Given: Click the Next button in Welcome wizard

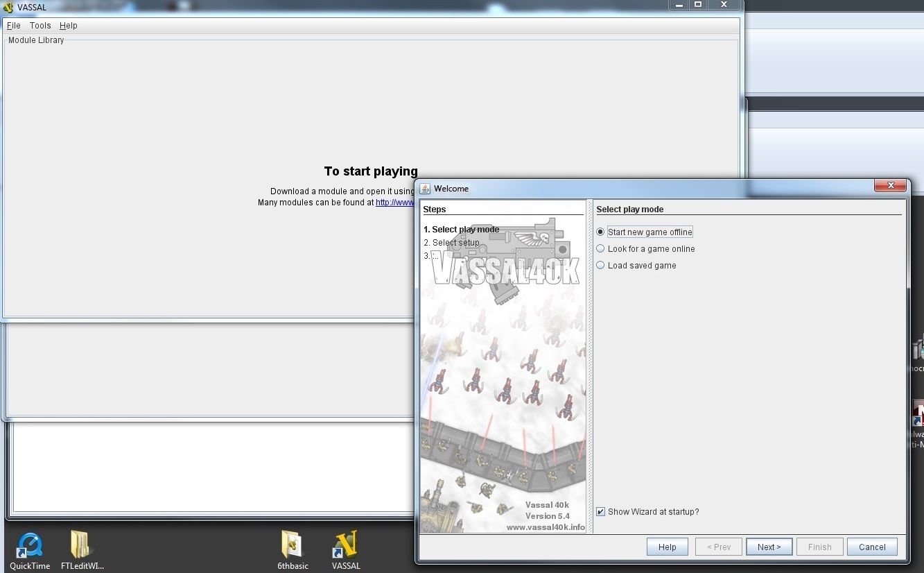Looking at the screenshot, I should [769, 547].
